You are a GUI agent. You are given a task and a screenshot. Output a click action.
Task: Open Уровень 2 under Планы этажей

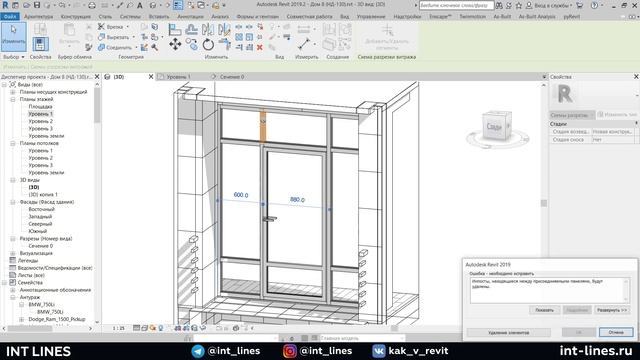40,121
